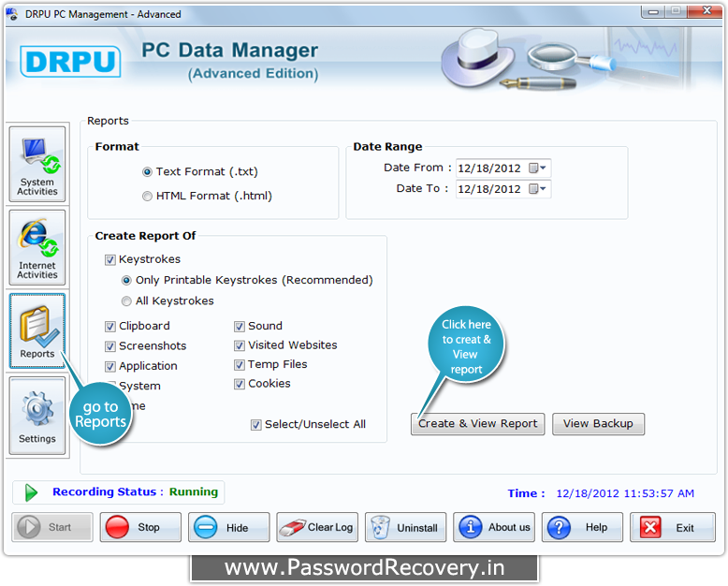Click the app icon in title bar
728x586 pixels.
(x=12, y=14)
